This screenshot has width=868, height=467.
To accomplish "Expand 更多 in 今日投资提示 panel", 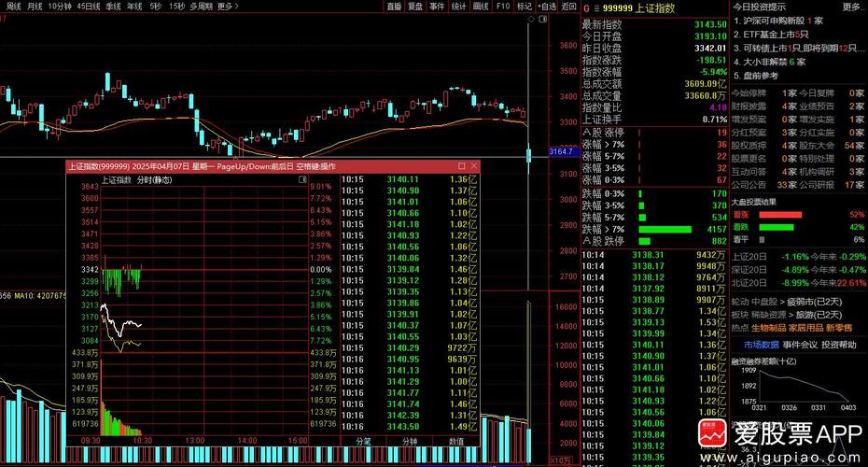I will (852, 7).
